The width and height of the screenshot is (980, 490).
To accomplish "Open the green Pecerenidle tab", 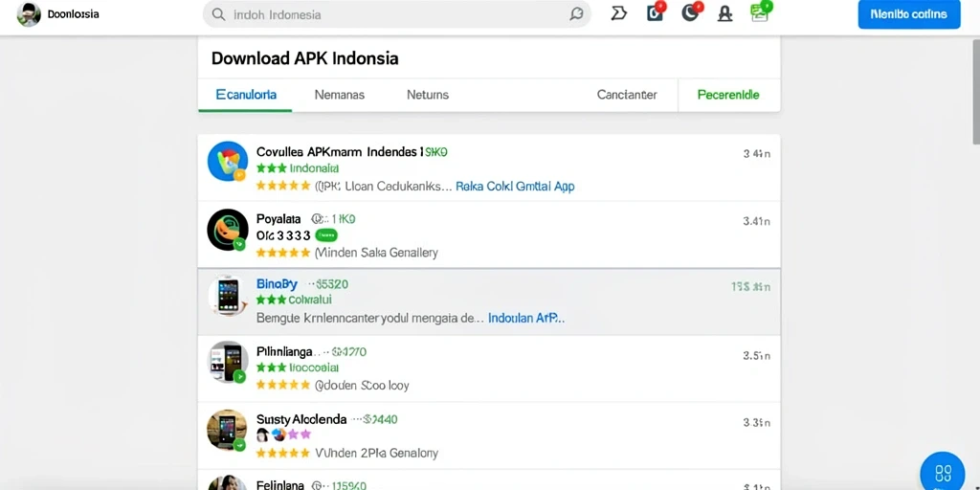I will [x=728, y=95].
